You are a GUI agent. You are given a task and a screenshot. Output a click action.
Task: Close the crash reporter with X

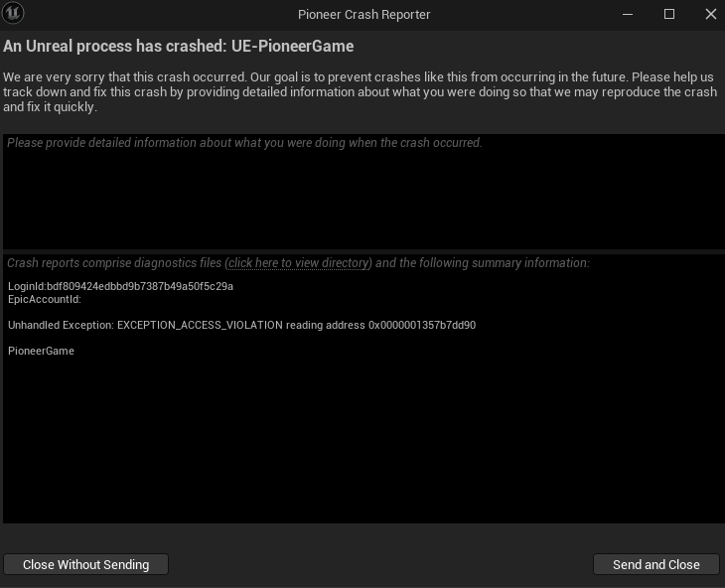(x=711, y=14)
